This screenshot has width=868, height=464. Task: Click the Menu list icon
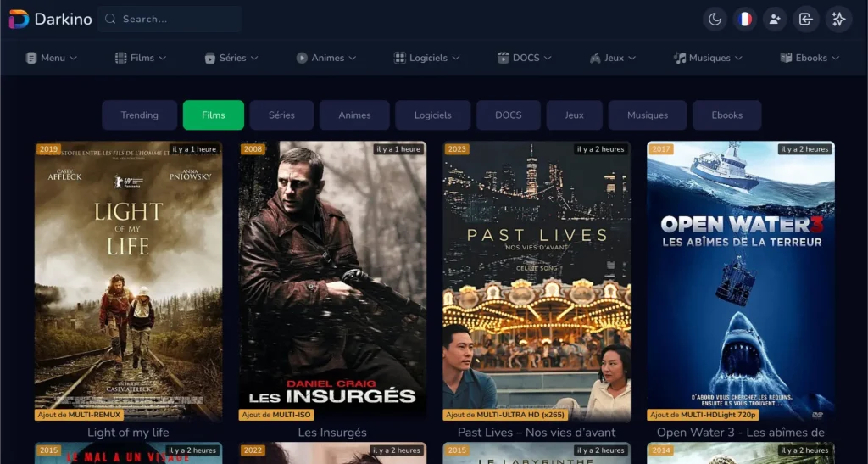click(31, 58)
